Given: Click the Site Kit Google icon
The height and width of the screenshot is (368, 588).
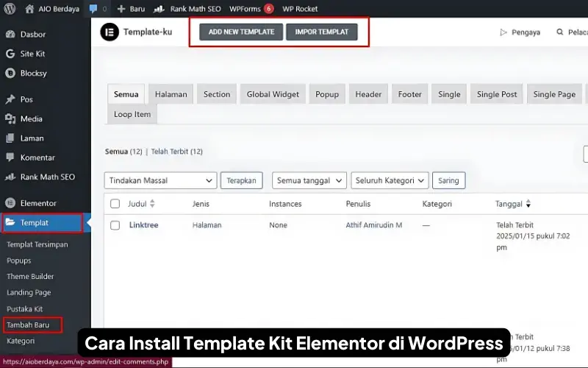Looking at the screenshot, I should click(10, 54).
